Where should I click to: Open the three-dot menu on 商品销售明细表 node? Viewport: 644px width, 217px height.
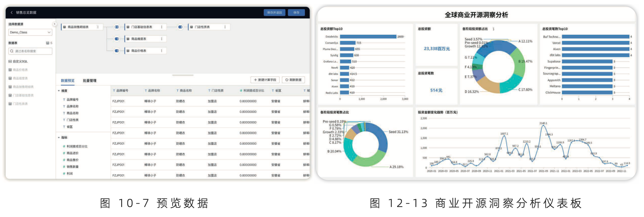[98, 27]
